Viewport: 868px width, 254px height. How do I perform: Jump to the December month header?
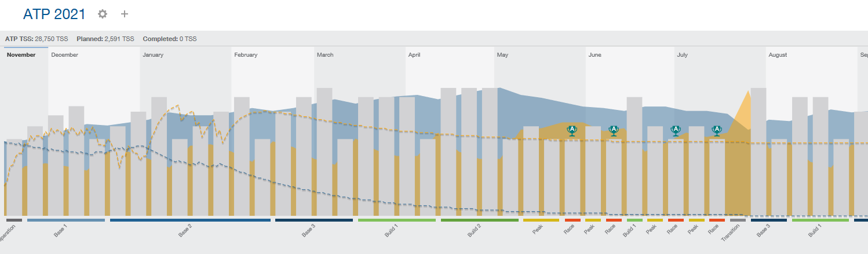[64, 55]
